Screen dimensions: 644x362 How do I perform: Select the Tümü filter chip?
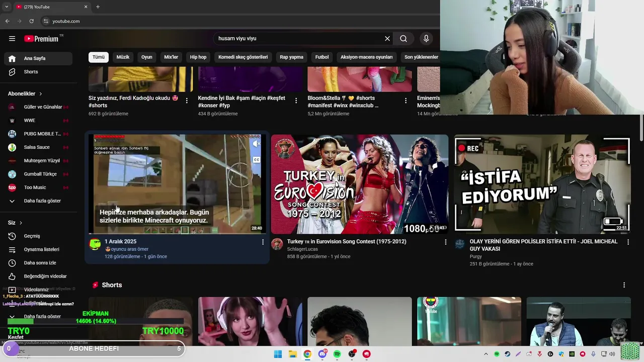[99, 57]
